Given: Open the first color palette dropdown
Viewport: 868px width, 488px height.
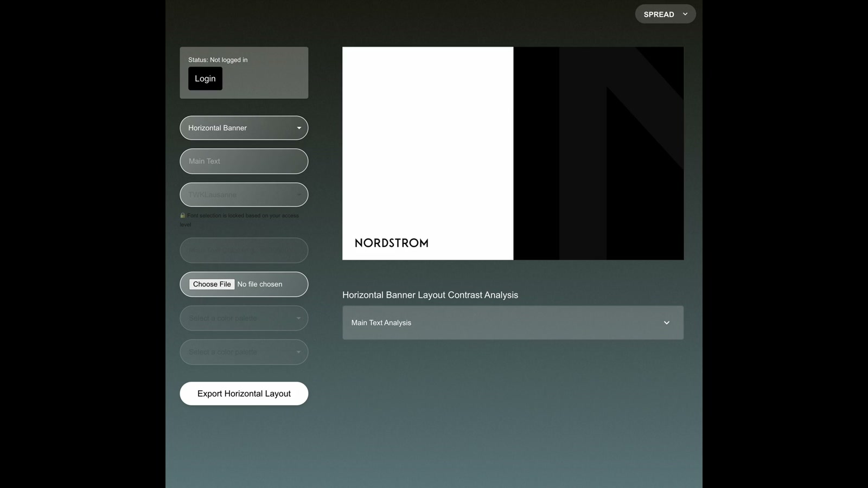Looking at the screenshot, I should 244,318.
